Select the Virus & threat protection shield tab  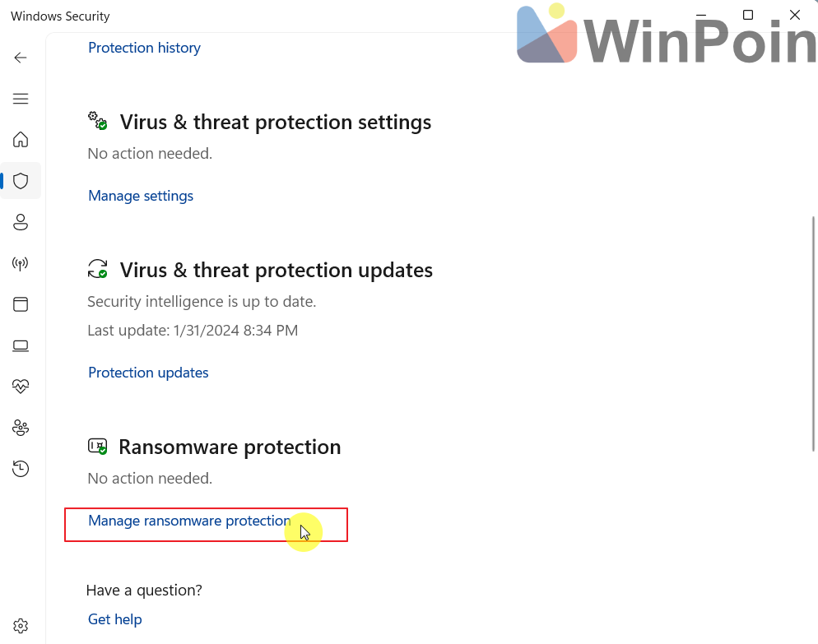point(21,181)
